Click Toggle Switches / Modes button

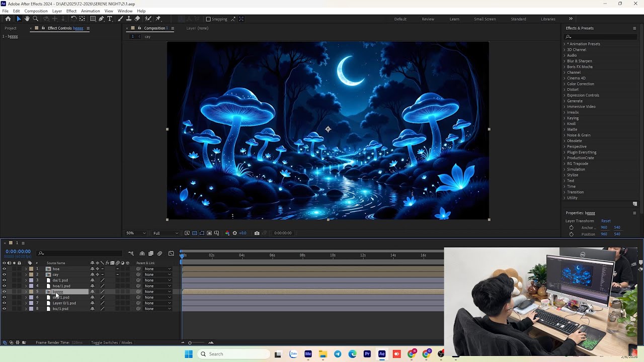click(112, 343)
